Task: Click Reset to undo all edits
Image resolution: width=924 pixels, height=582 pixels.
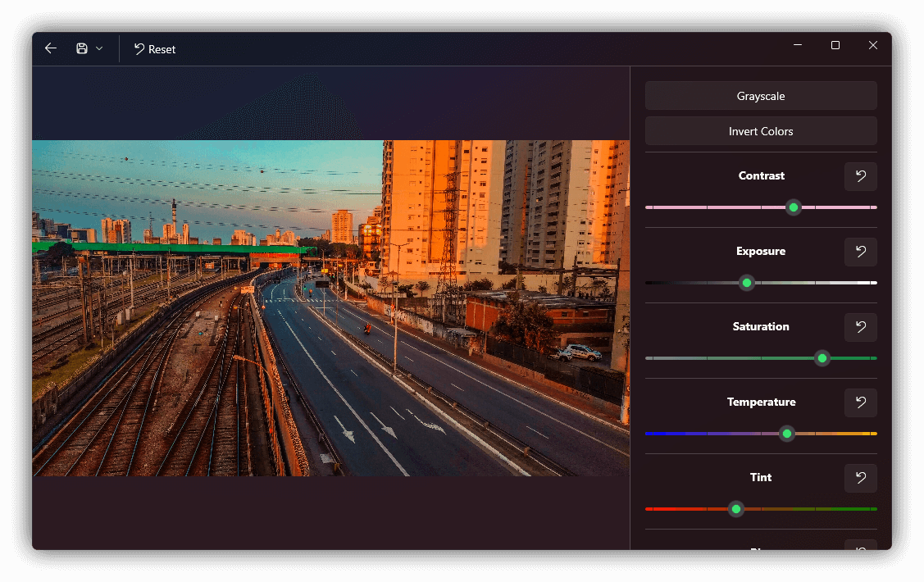Action: (154, 49)
